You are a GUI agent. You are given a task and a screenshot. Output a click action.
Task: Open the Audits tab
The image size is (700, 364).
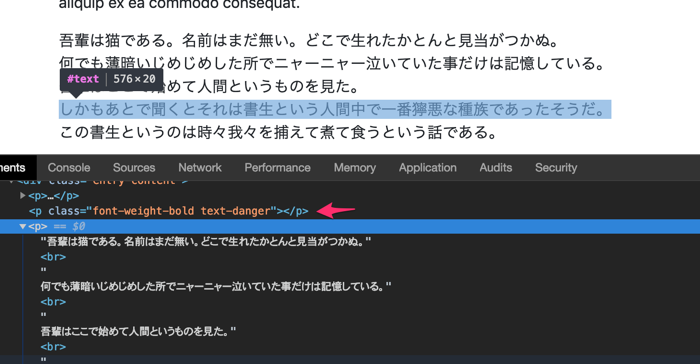coord(496,167)
